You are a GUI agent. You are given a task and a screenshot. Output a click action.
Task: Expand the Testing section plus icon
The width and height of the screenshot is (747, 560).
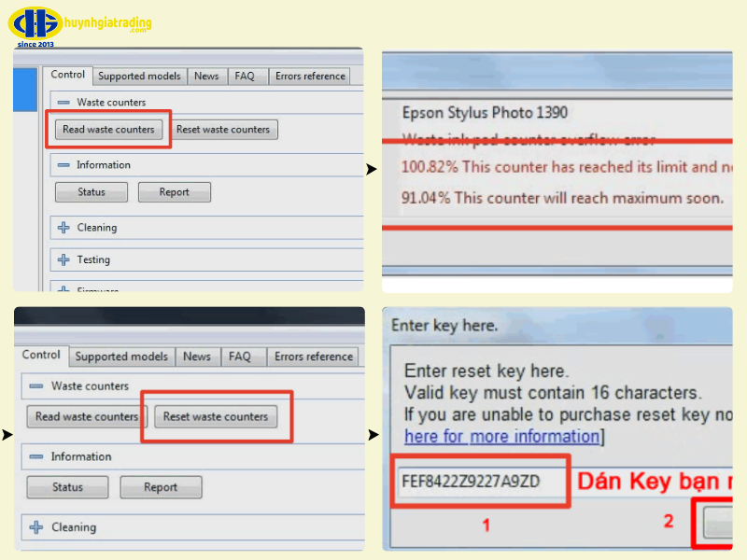pyautogui.click(x=63, y=259)
